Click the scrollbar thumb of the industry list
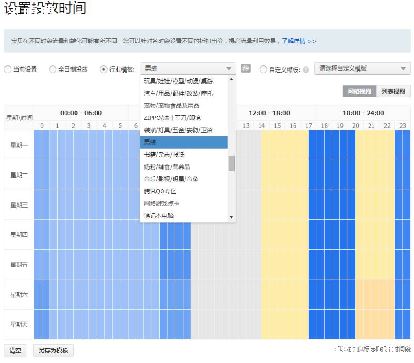414x363 pixels. click(x=231, y=163)
